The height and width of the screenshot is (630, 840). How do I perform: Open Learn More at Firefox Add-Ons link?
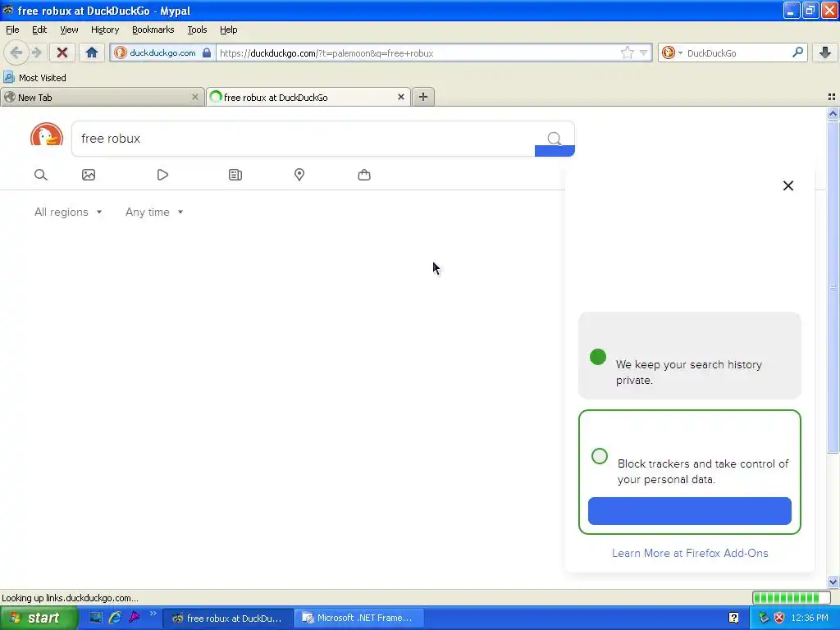pyautogui.click(x=690, y=554)
